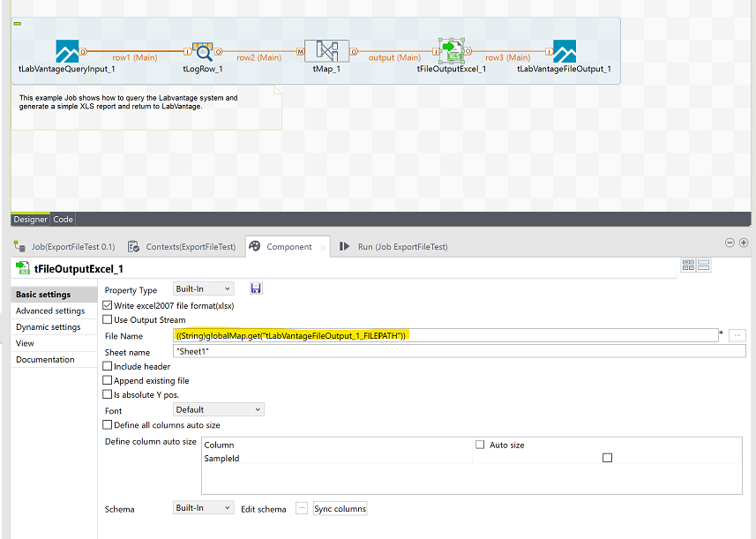Uncheck Write excel2007 file format(xlsx)
Image resolution: width=756 pixels, height=539 pixels.
pos(108,305)
